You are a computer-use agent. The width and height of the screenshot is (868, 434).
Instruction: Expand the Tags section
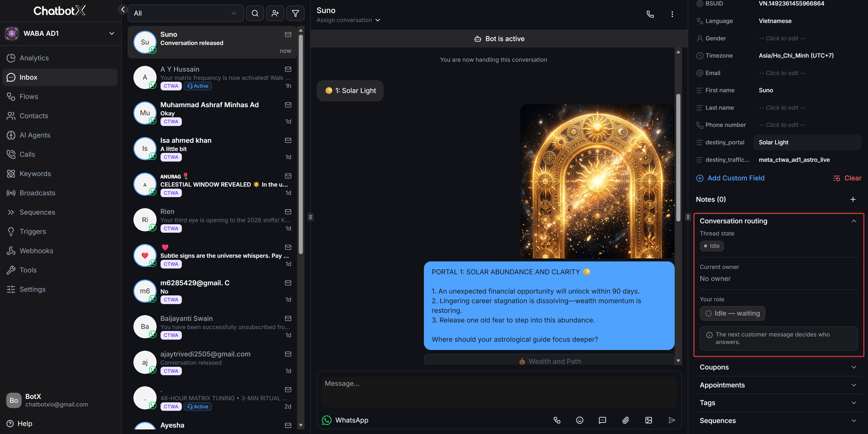(778, 403)
